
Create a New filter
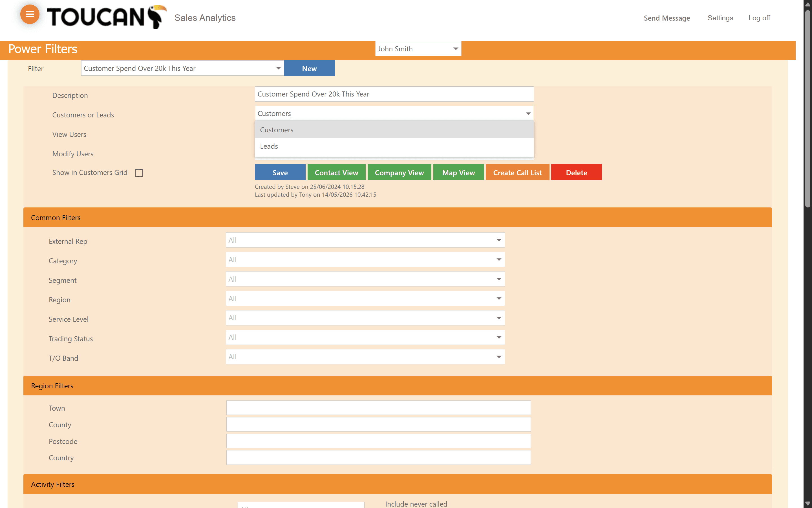coord(309,68)
